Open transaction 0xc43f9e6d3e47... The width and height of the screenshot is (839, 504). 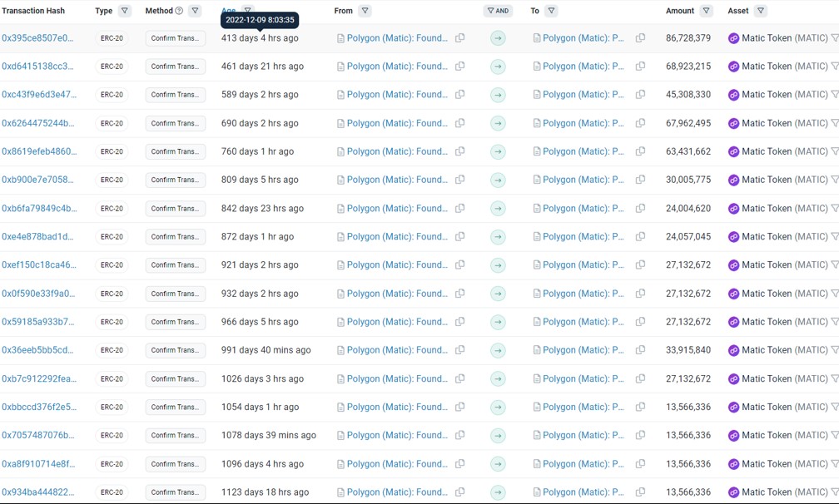39,95
